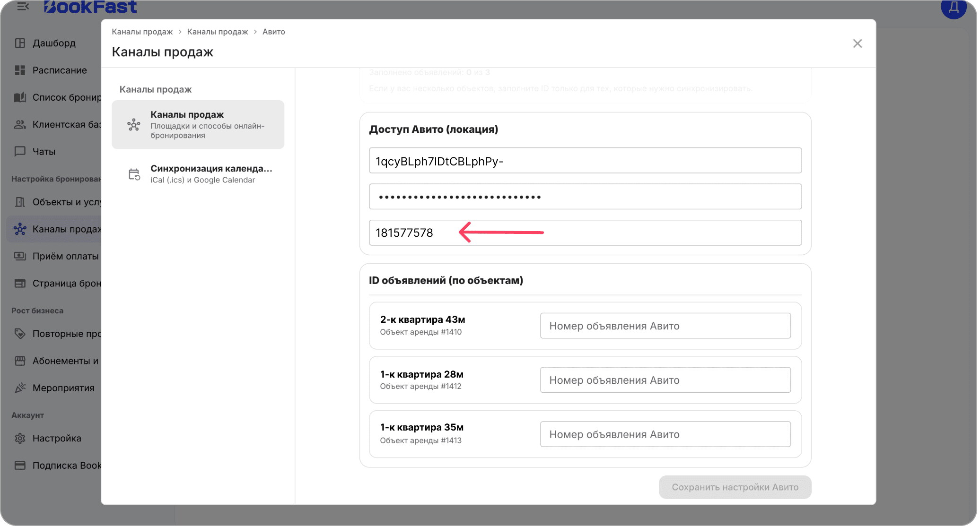
Task: Click the text Объект аренды #1413
Action: 421,440
